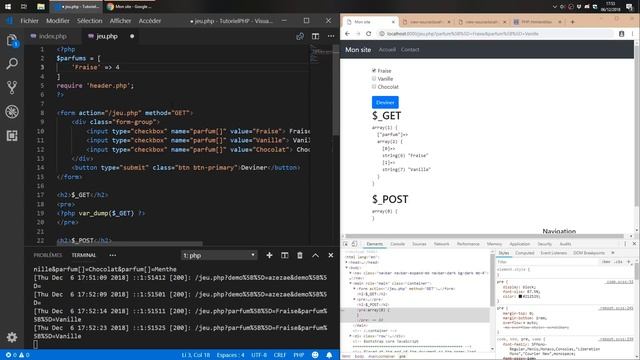Viewport: 640px width, 360px height.
Task: Open the editor more actions ellipsis
Action: (331, 36)
